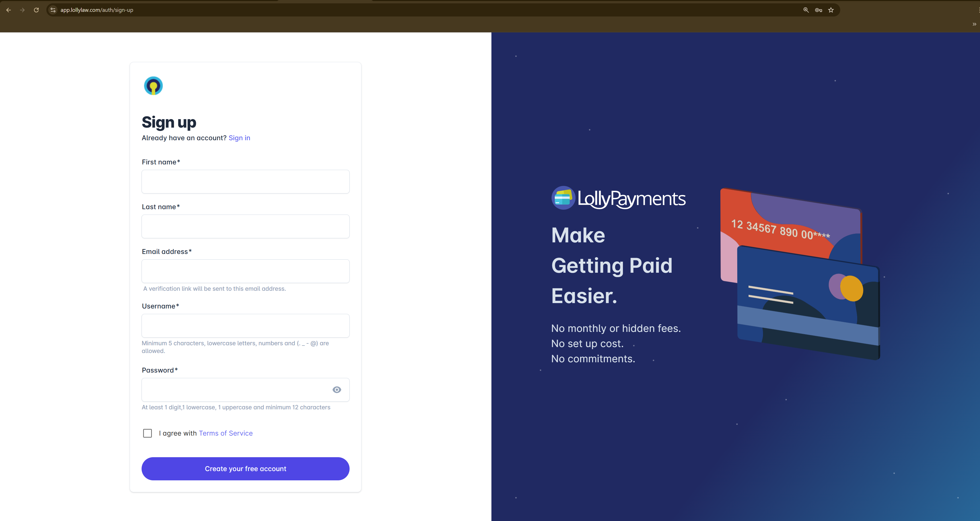Enable the Terms of Service agreement box
Screen dimensions: 980x521
click(147, 433)
